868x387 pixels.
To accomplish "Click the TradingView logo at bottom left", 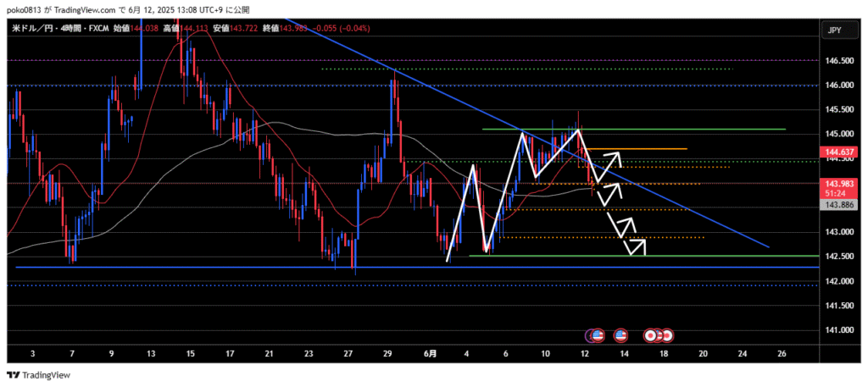I will (42, 375).
